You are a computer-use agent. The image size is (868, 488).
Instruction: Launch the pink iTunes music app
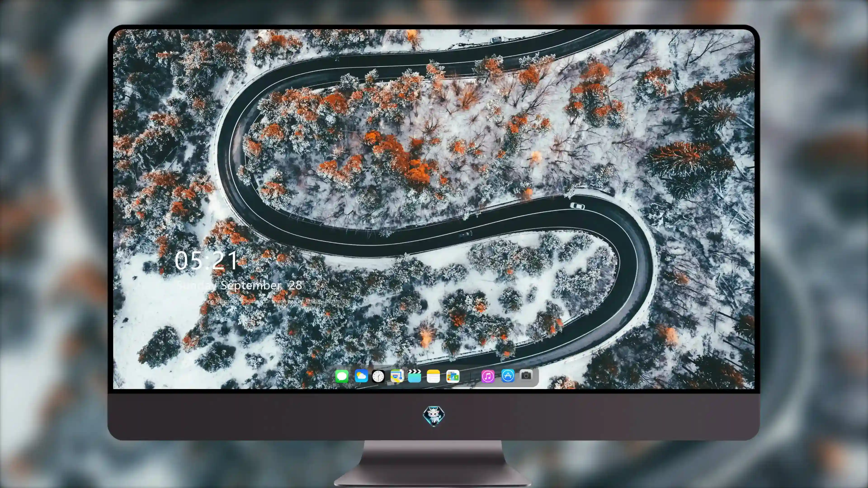coord(488,376)
